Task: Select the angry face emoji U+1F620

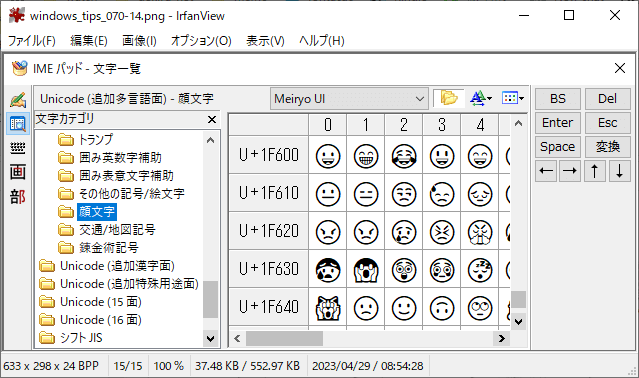Action: [328, 232]
